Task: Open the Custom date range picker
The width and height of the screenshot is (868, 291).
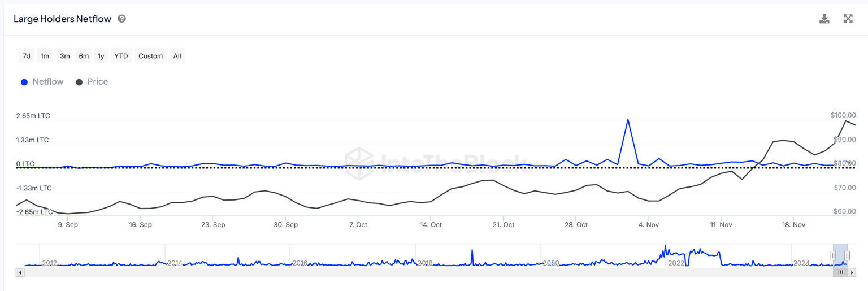Action: (x=150, y=56)
